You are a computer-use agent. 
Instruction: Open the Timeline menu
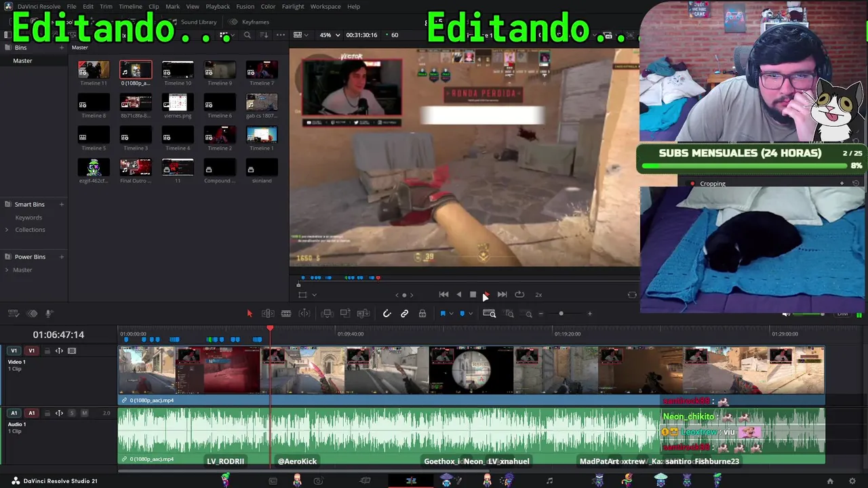tap(130, 6)
